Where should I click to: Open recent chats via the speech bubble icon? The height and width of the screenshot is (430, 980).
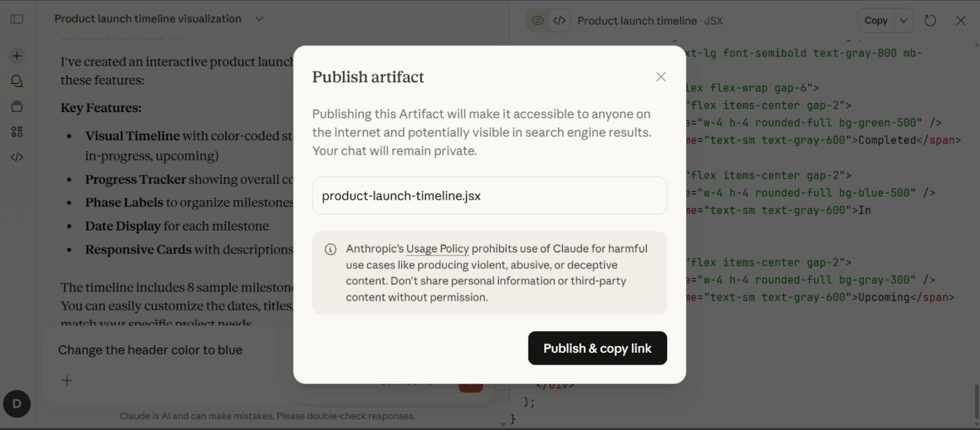click(17, 81)
